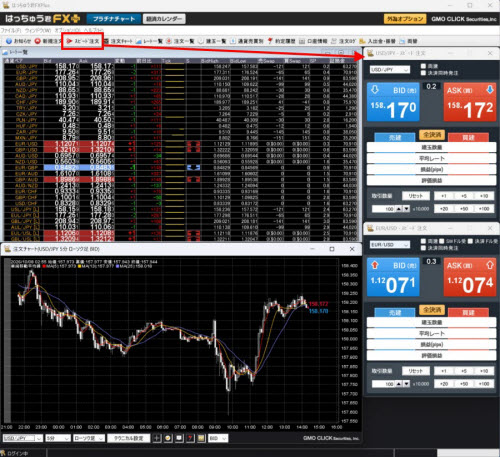Open 外為オプション from the header
Screen dimensions: 500x457
405,19
